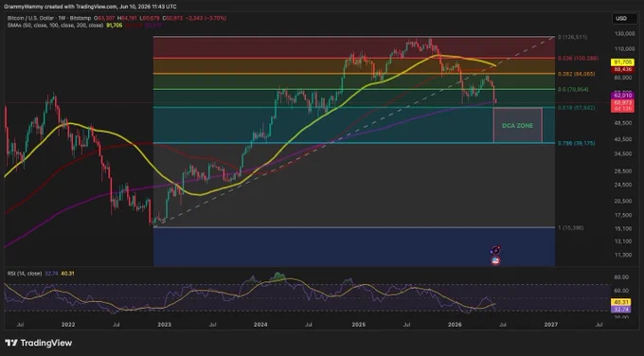644x356 pixels.
Task: Click the yellow 91,705 value in SMAs legend
Action: [115, 26]
